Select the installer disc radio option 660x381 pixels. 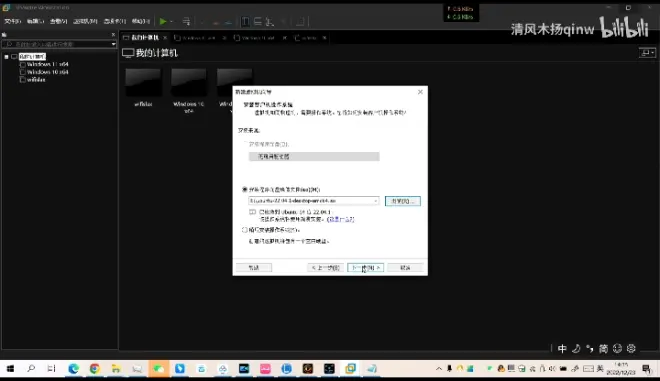coord(246,144)
